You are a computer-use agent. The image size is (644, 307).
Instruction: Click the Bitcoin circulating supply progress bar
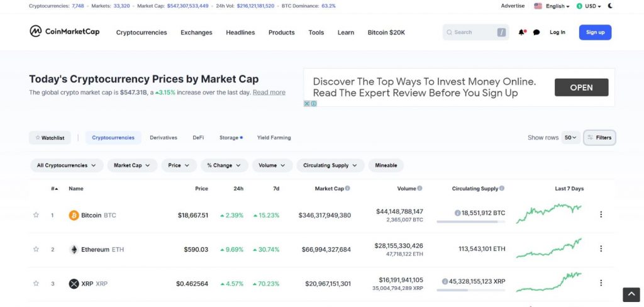[x=470, y=221]
